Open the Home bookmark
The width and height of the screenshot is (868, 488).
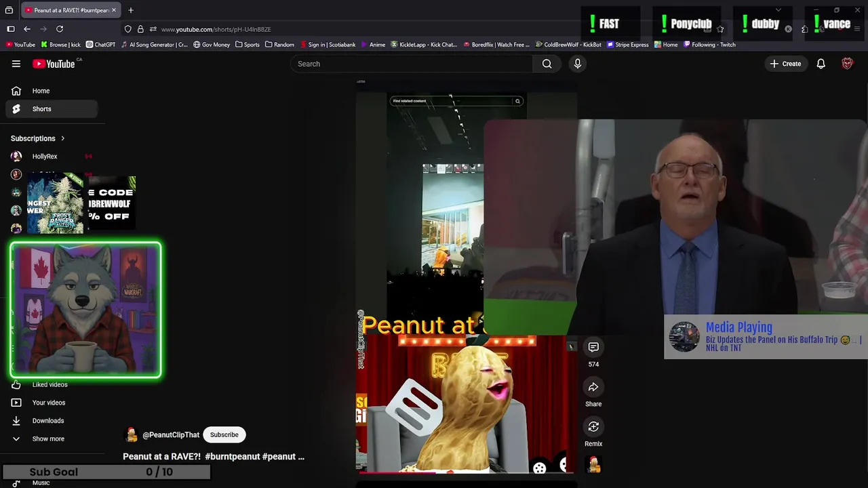click(666, 45)
